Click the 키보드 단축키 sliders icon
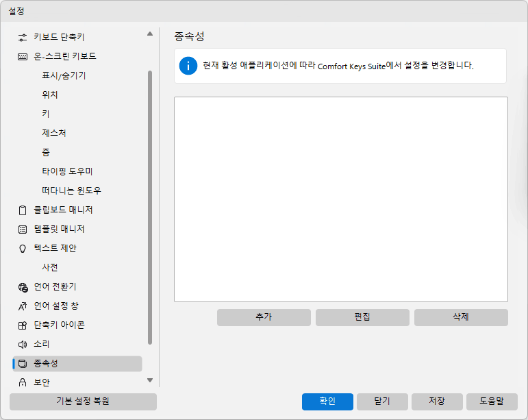528x420 pixels. pyautogui.click(x=23, y=38)
